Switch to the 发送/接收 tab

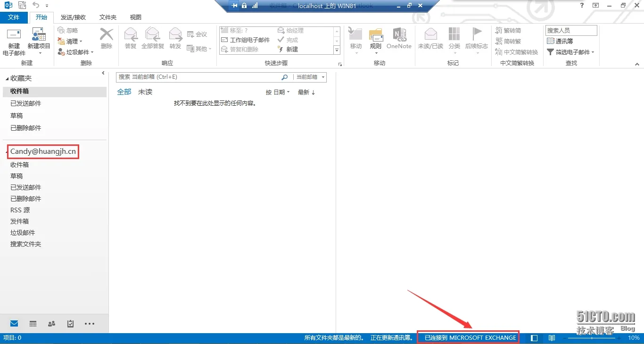pyautogui.click(x=73, y=17)
